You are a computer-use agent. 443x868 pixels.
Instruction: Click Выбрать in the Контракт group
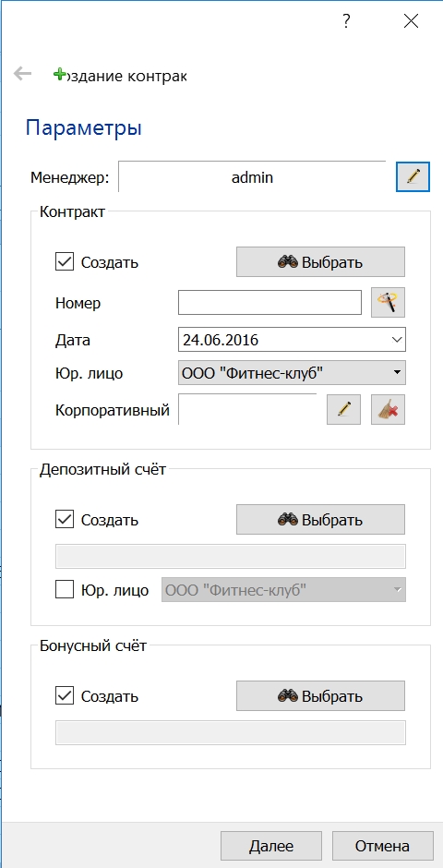click(x=321, y=262)
